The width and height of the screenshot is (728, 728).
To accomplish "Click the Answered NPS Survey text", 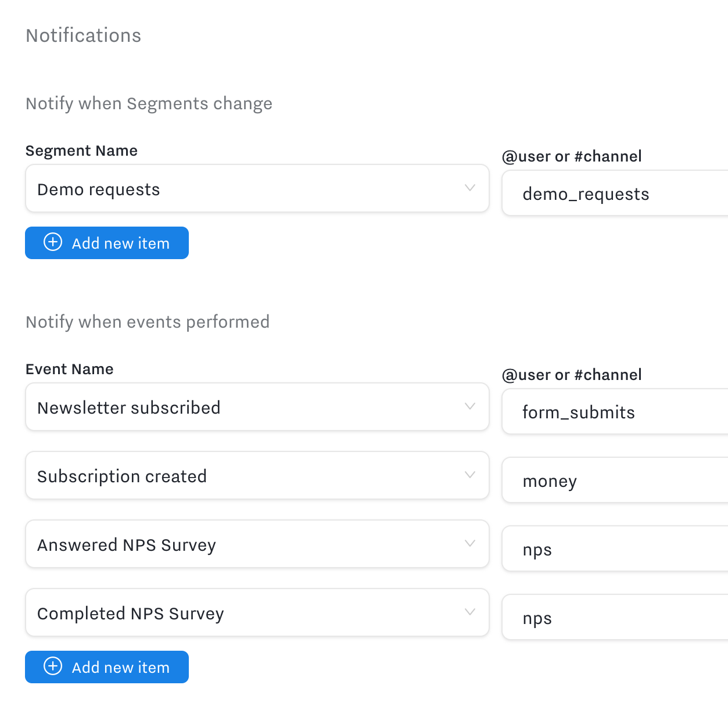I will point(127,545).
